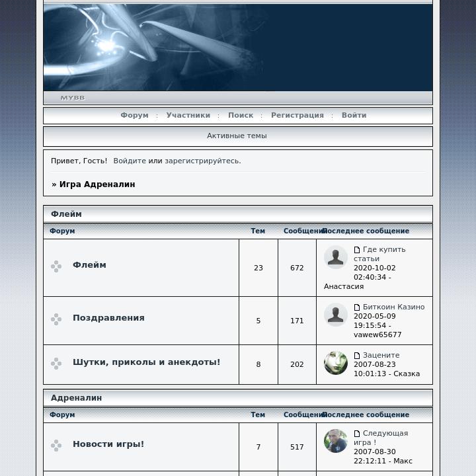Open the Участники menu item
Screen dimensions: 476x476
(x=188, y=115)
